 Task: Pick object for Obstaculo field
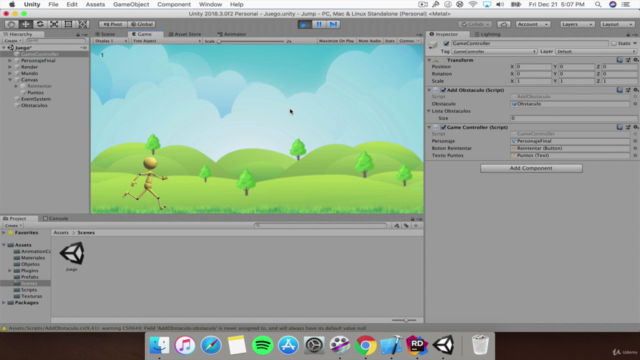pos(635,104)
